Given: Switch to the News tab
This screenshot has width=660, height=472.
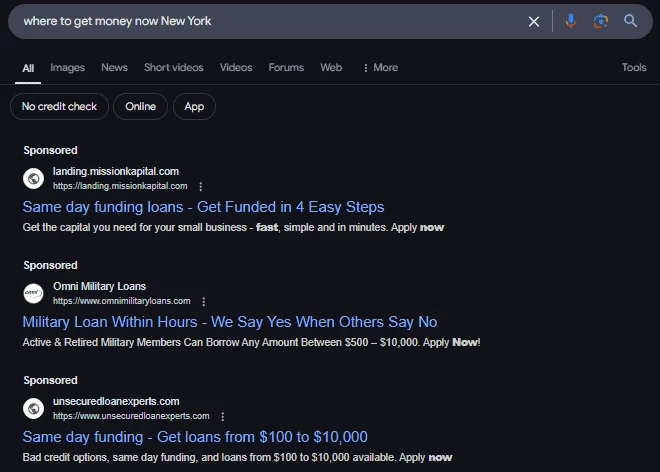Looking at the screenshot, I should (114, 68).
